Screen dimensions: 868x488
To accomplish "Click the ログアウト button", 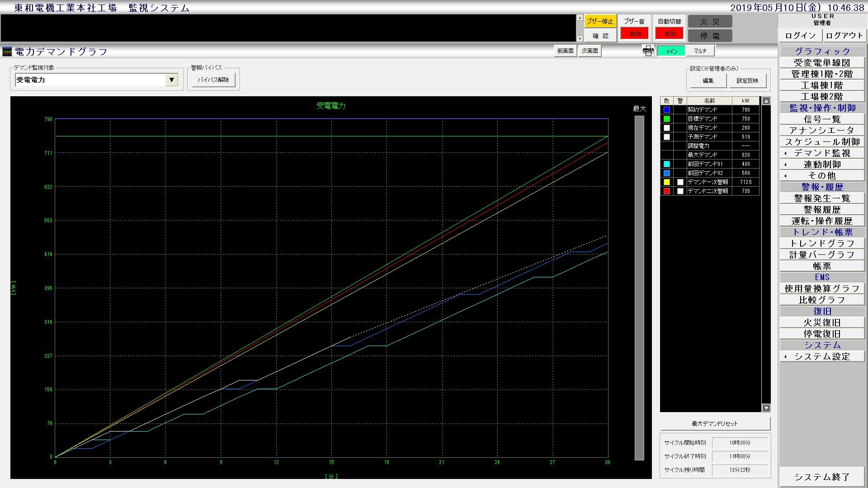I will [844, 36].
